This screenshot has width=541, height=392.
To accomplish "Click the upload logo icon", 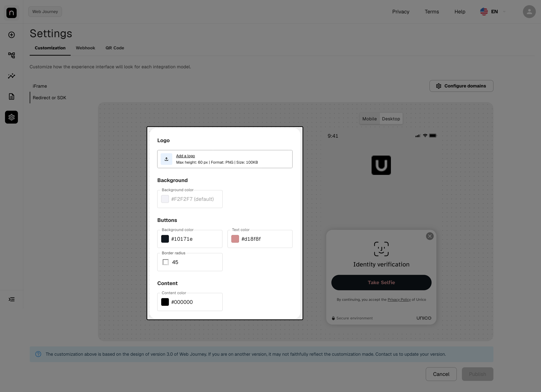I will (x=167, y=159).
